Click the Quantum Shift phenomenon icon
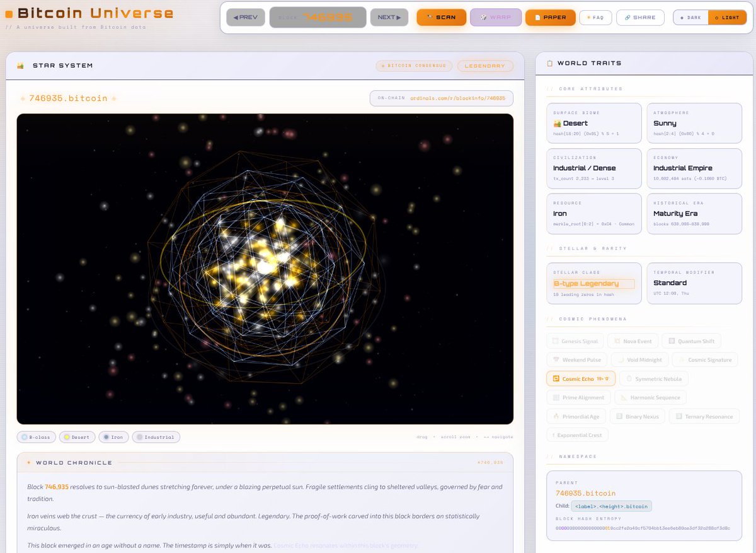This screenshot has height=553, width=756. 672,341
